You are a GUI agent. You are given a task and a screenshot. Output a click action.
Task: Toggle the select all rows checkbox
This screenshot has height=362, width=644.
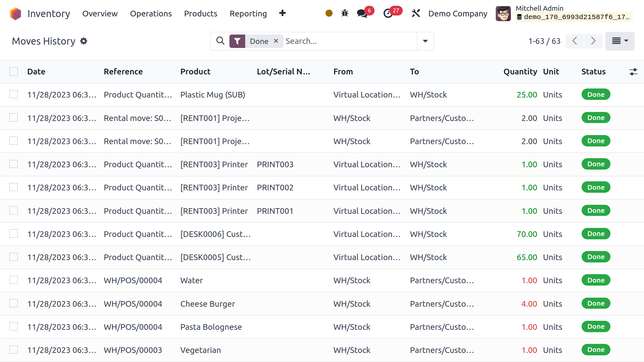point(14,72)
